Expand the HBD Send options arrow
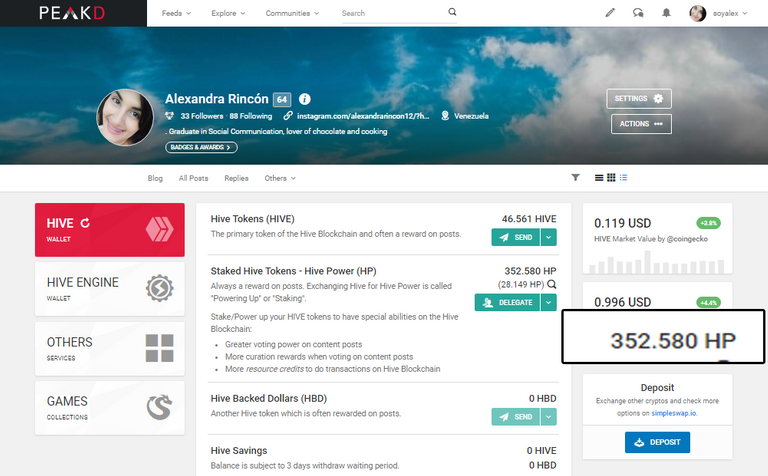Viewport: 768px width, 476px height. point(549,417)
